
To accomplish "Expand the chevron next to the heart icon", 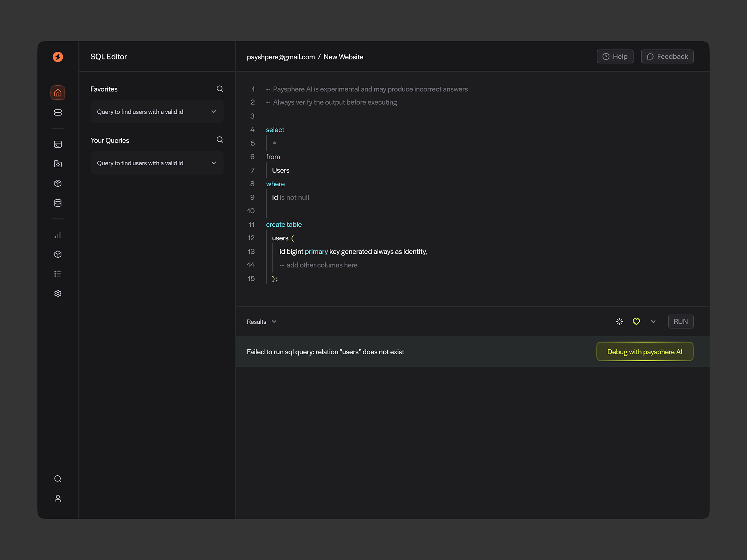I will click(x=653, y=322).
